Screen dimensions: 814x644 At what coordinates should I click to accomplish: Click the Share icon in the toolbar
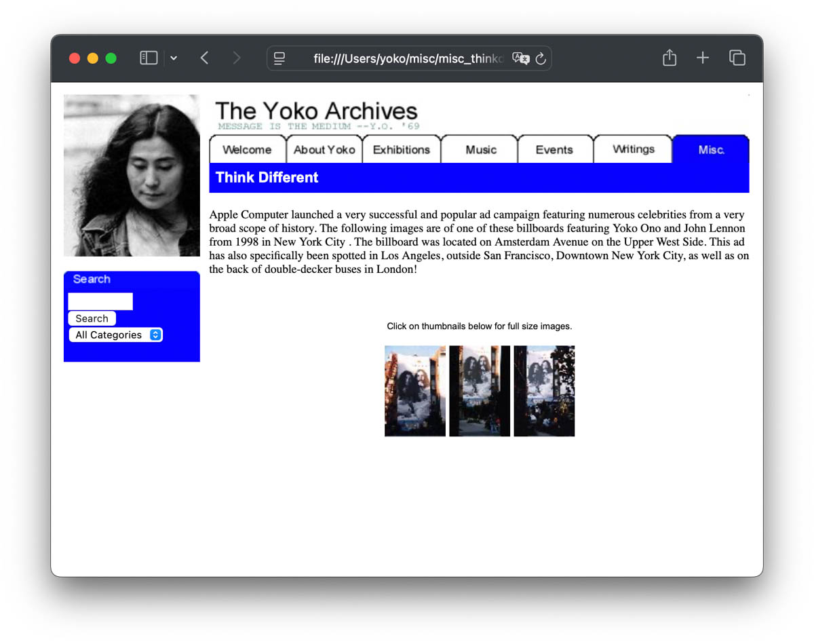click(x=669, y=58)
